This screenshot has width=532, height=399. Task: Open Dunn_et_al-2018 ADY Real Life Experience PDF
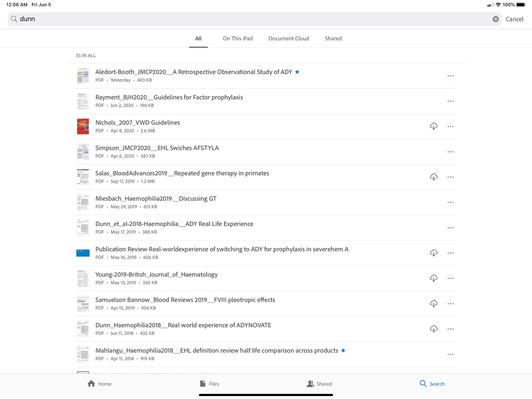point(174,224)
